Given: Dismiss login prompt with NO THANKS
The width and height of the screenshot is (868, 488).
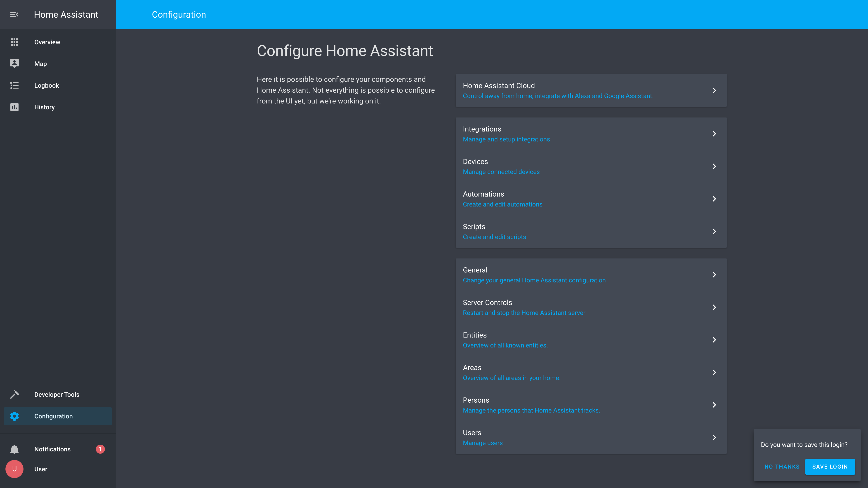Looking at the screenshot, I should coord(782,467).
